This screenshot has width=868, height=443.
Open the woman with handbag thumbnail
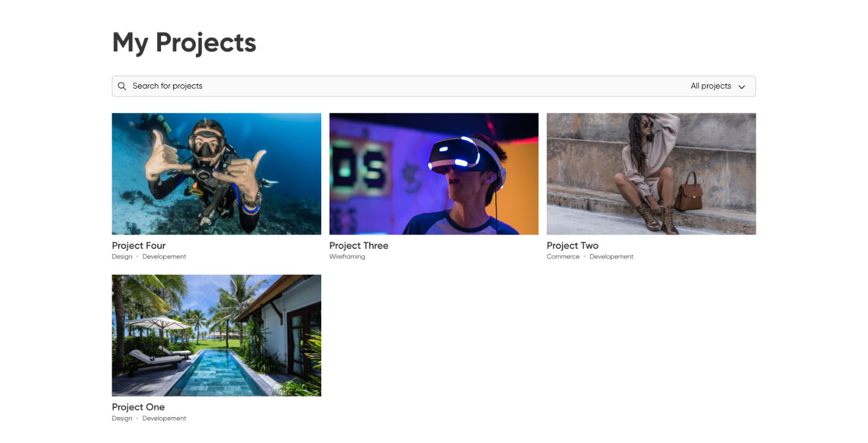651,174
